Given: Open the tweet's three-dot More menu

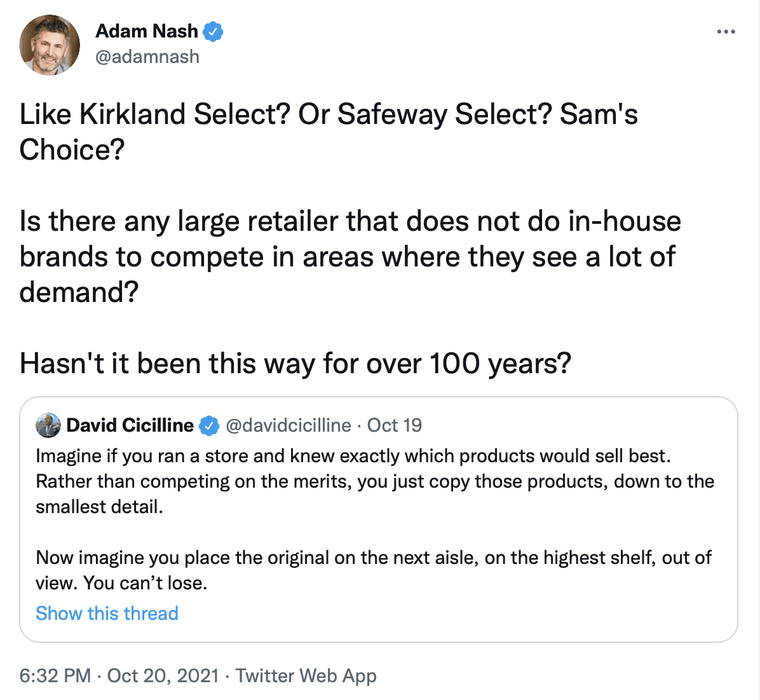Looking at the screenshot, I should pyautogui.click(x=725, y=32).
